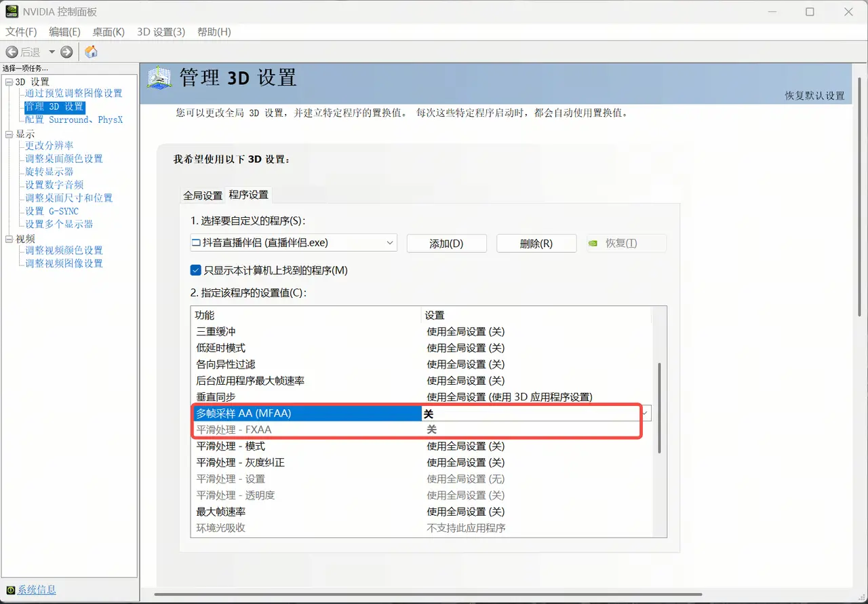Open the 系统信息 link

click(x=37, y=590)
